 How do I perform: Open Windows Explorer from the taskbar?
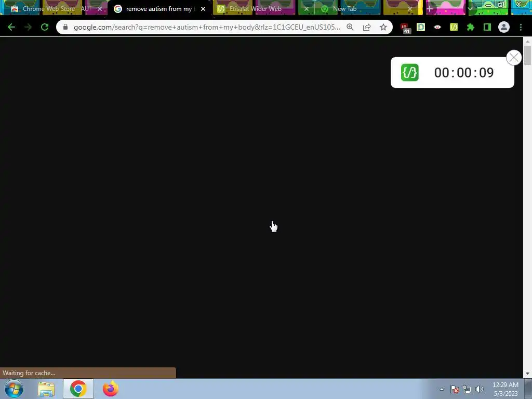tap(46, 389)
